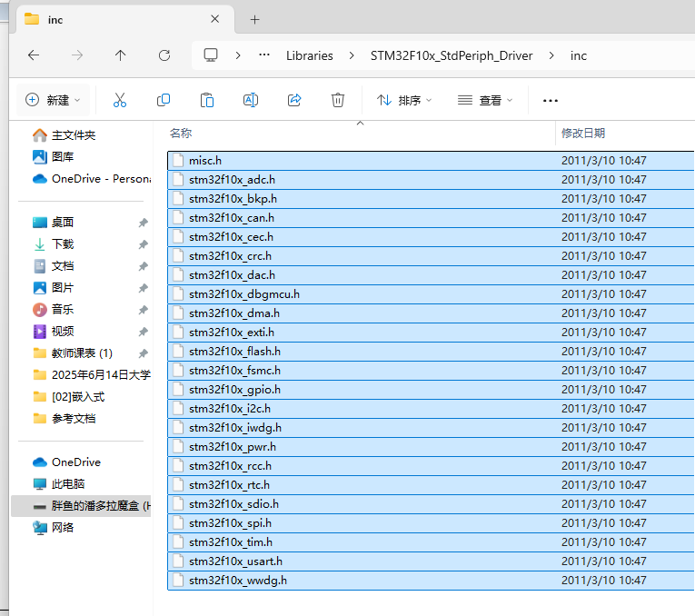Viewport: 695px width, 616px height.
Task: Sort by 修改日期 column header
Action: click(583, 133)
